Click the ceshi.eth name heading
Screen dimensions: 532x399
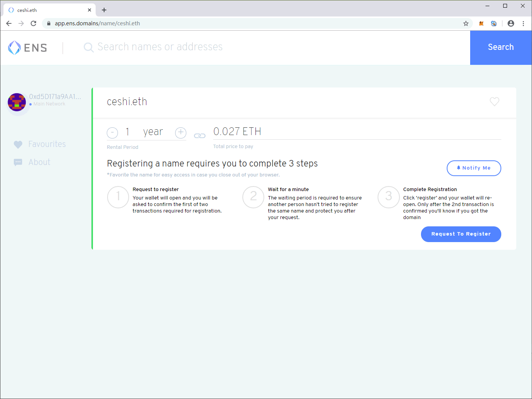(x=127, y=102)
